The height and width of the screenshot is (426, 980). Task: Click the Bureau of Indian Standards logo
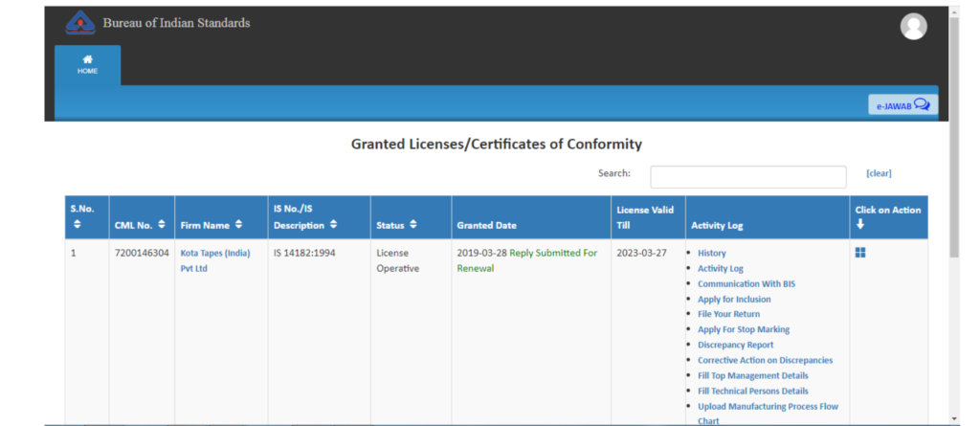tap(80, 23)
